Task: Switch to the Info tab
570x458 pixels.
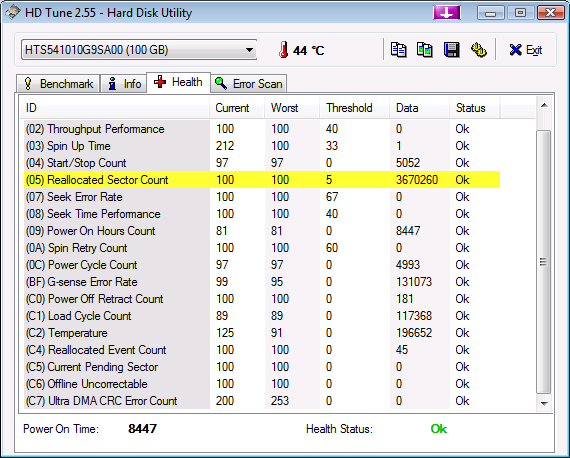Action: 124,84
